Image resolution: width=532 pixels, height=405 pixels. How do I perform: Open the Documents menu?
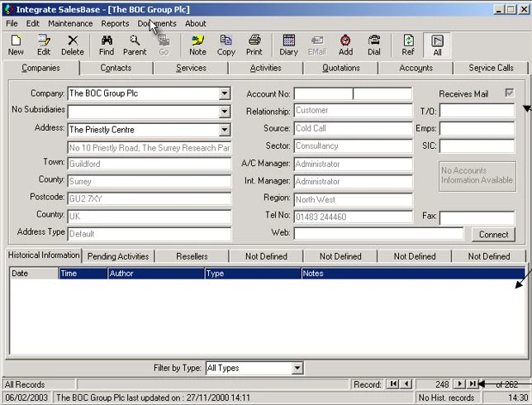[x=157, y=23]
